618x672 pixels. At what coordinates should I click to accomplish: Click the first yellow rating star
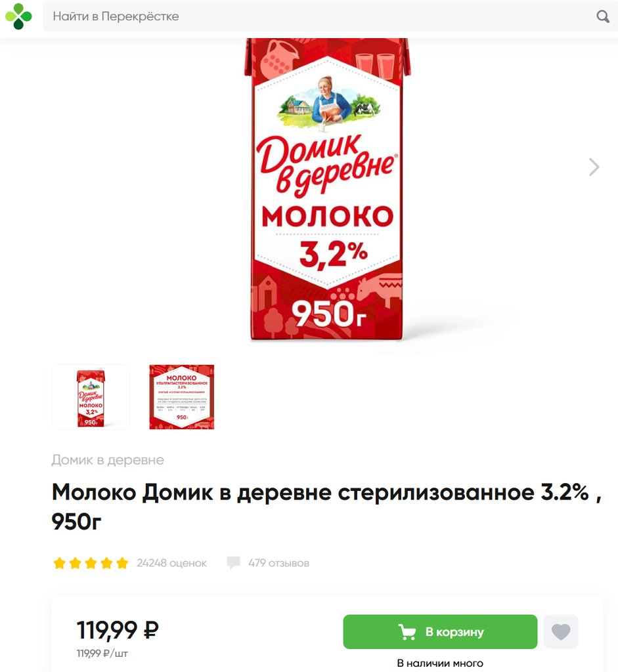pyautogui.click(x=59, y=562)
